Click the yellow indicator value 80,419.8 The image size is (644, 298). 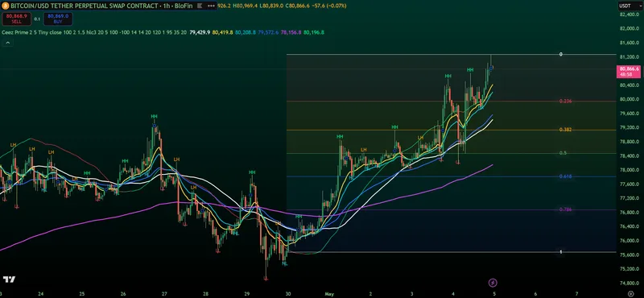tap(223, 32)
